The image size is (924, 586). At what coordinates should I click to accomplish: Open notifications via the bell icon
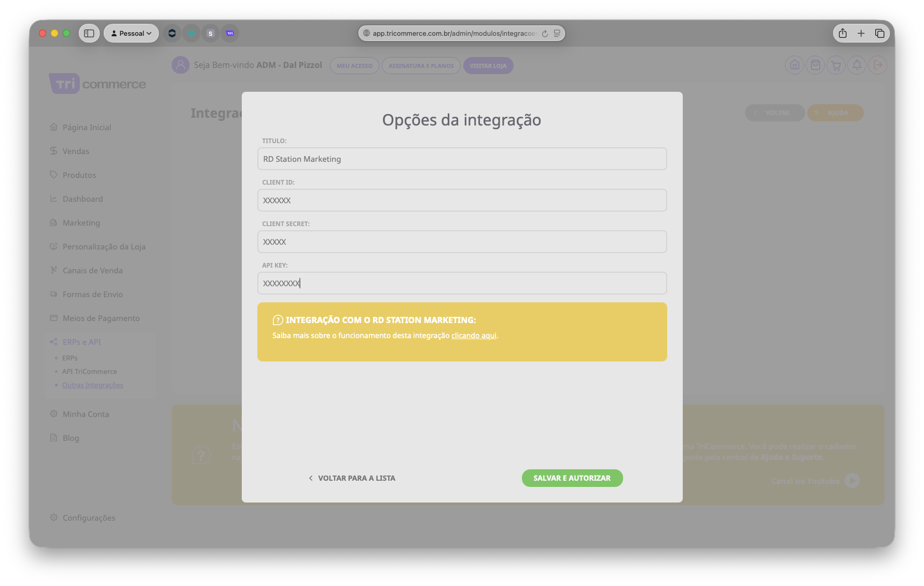[x=857, y=65]
